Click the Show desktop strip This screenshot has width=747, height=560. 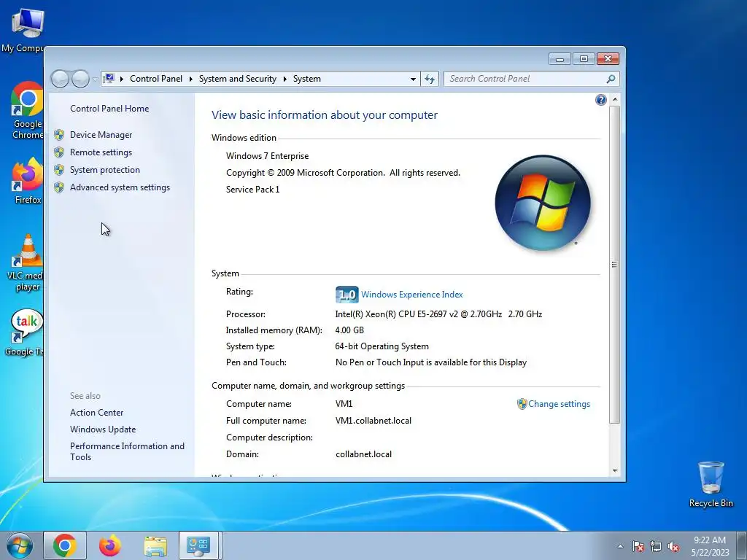743,545
